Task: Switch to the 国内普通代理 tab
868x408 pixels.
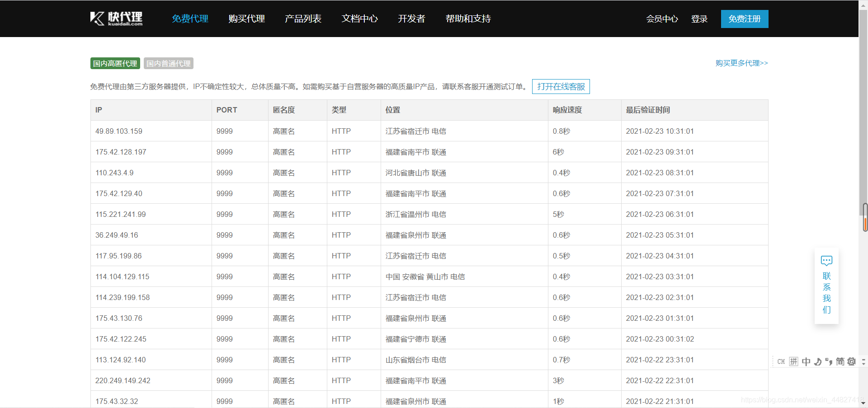Action: 169,63
